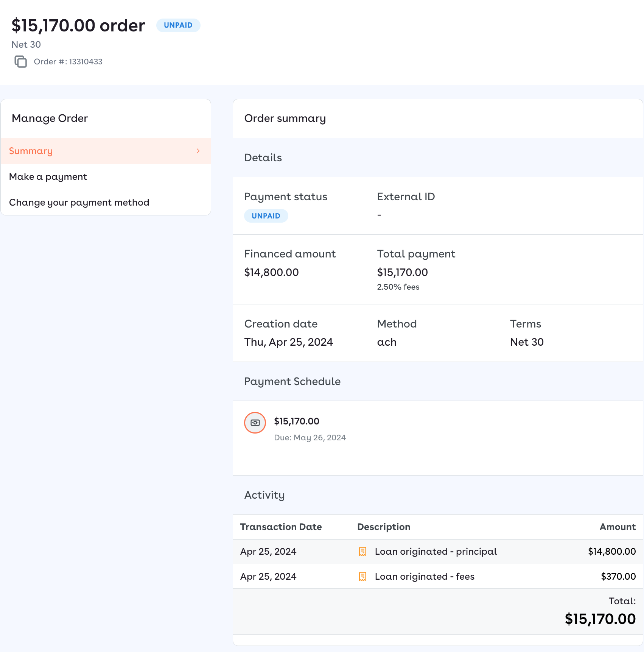This screenshot has width=644, height=652.
Task: Click the Due: May 26, 2024 text
Action: click(x=310, y=438)
